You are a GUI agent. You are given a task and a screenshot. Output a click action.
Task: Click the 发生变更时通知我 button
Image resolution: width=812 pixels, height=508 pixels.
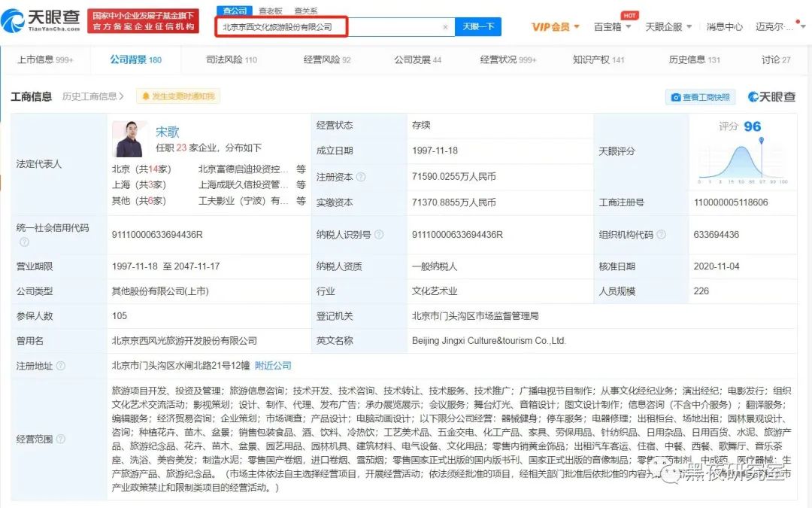178,96
